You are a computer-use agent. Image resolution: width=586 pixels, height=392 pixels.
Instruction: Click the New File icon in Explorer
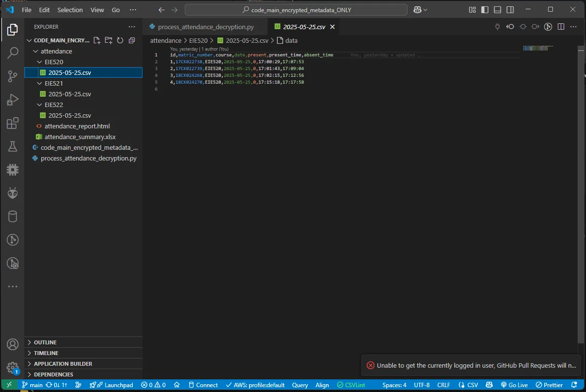97,40
